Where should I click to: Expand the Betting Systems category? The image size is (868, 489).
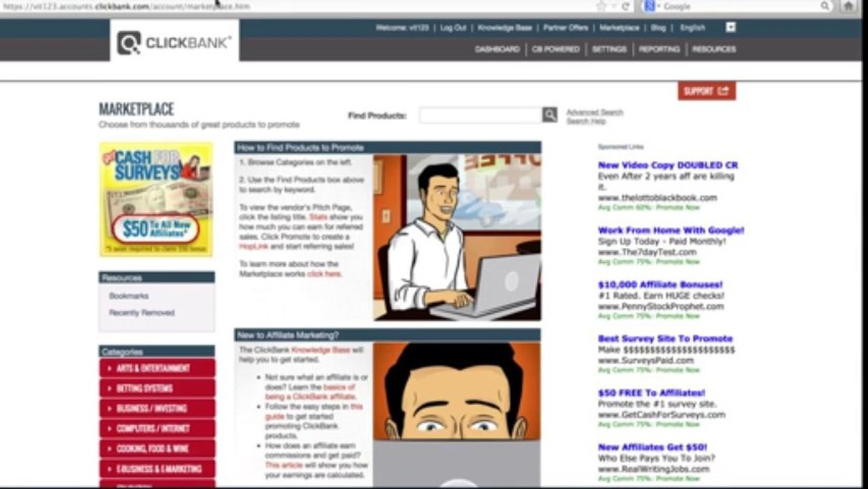click(x=157, y=388)
